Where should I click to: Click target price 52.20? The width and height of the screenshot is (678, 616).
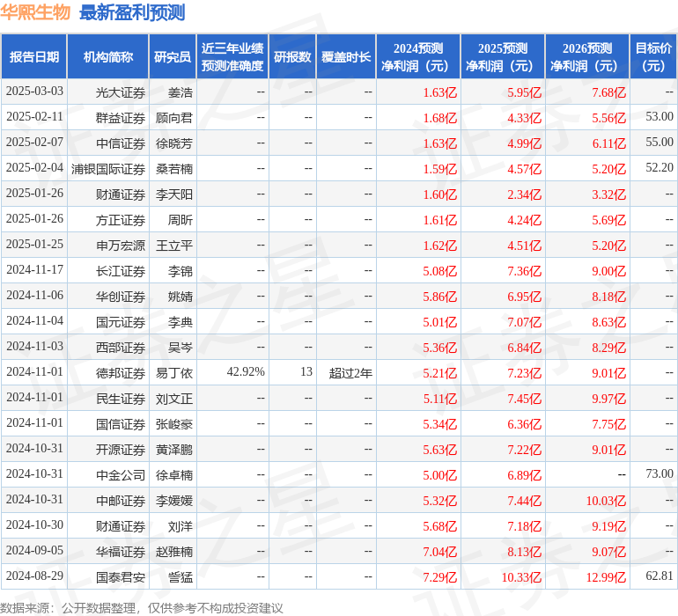(x=660, y=168)
